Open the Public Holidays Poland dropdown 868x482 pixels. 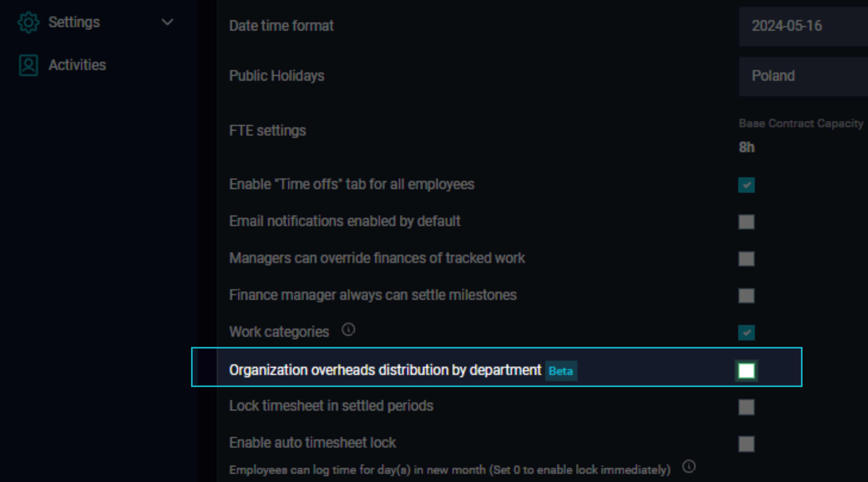point(803,76)
